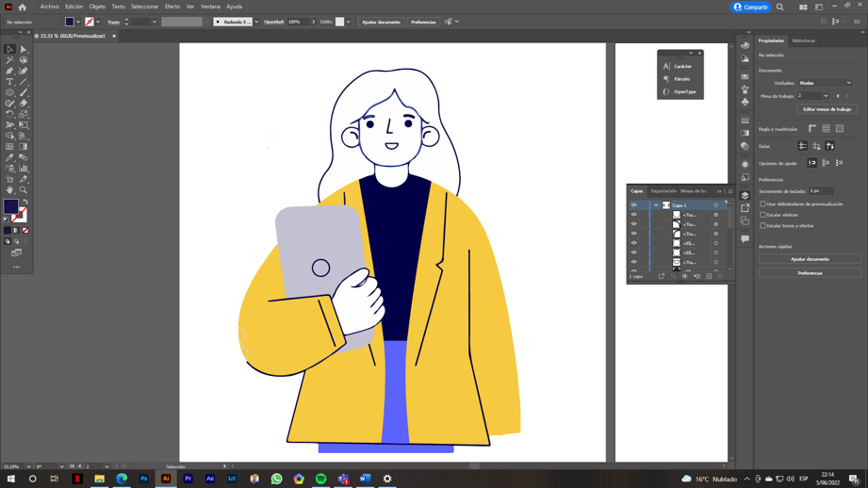
Task: Hide Capa 1 layer with eye icon
Action: (x=633, y=204)
